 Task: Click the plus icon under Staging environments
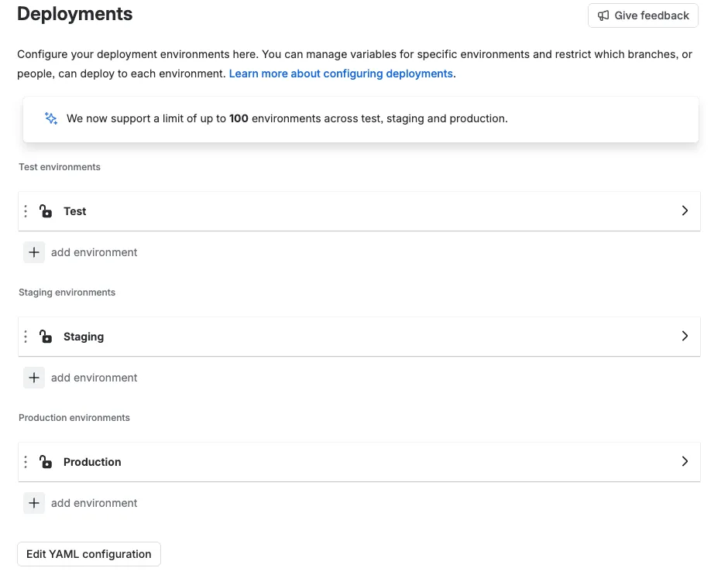click(x=34, y=378)
